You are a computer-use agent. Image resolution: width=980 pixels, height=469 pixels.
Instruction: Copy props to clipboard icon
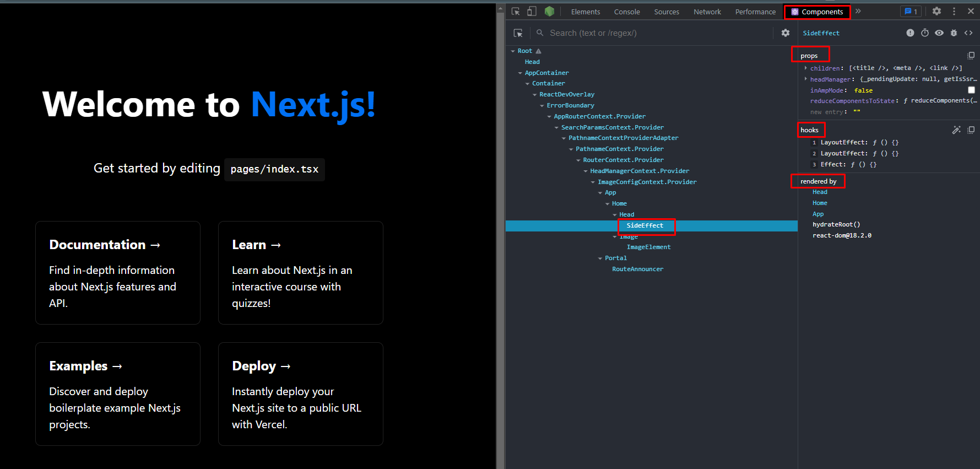(x=971, y=56)
